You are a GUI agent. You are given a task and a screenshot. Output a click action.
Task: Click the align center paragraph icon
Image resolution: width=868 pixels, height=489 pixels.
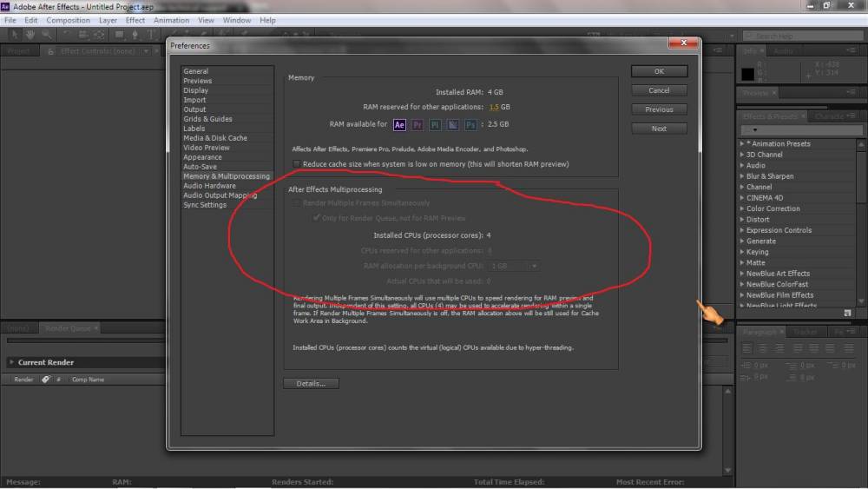click(x=763, y=348)
